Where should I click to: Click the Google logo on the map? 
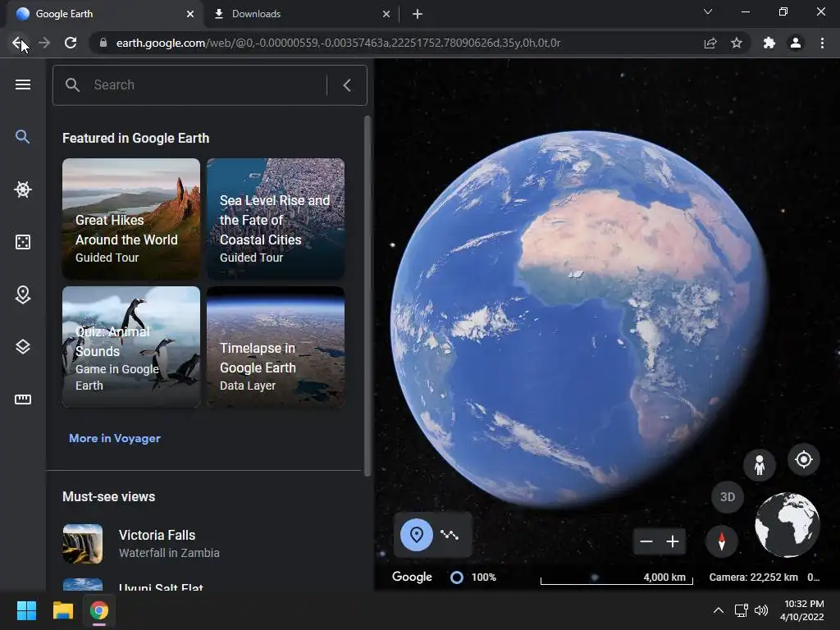412,577
